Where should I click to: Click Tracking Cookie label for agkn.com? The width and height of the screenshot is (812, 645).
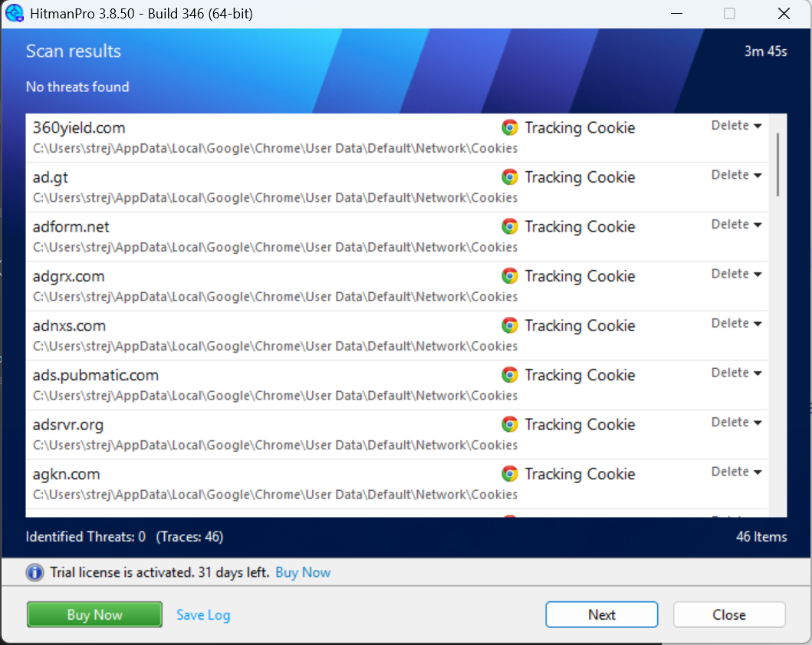(x=580, y=475)
